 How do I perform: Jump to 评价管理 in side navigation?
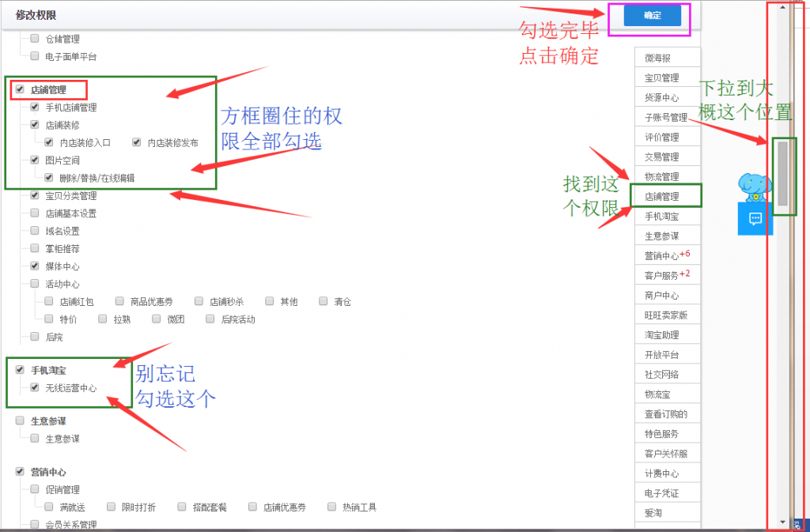tap(668, 137)
